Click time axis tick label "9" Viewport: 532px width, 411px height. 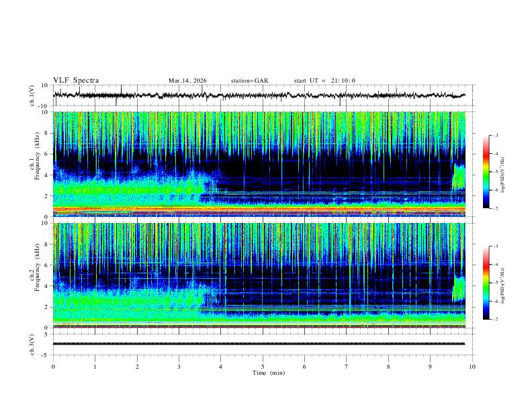[x=430, y=367]
